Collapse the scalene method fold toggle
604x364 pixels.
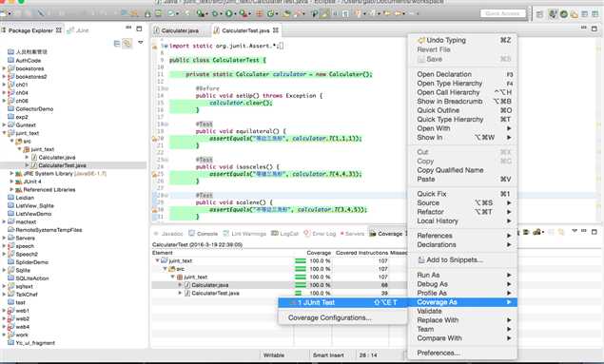tap(166, 195)
